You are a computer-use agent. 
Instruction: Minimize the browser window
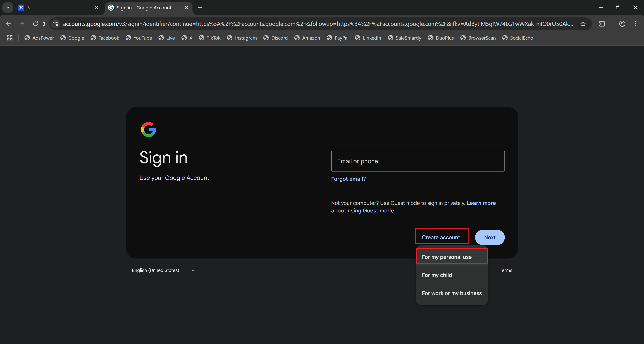click(x=601, y=8)
